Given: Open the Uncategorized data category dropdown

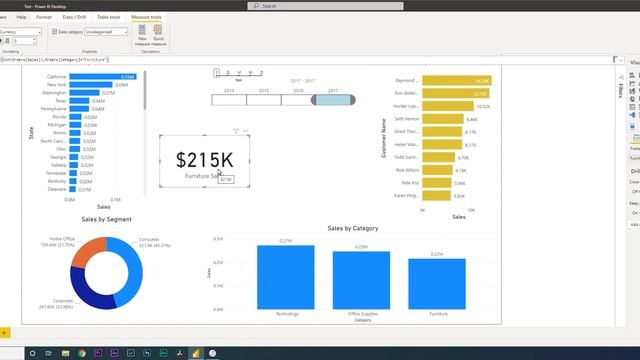Looking at the screenshot, I should point(106,32).
